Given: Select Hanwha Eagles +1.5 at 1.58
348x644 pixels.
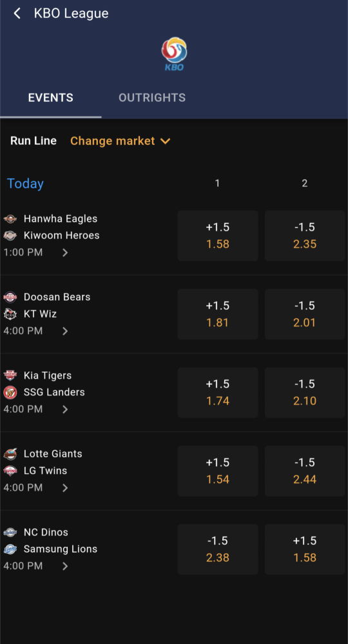Looking at the screenshot, I should coord(218,236).
